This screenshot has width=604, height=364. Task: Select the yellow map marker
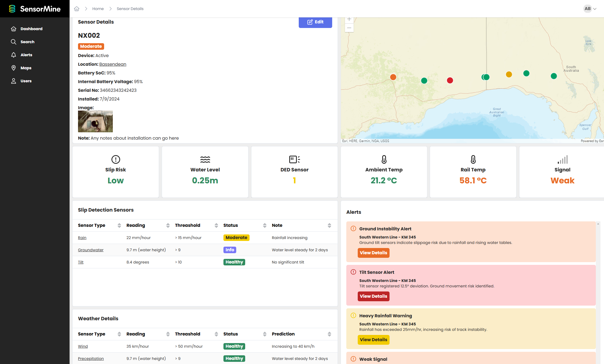point(509,74)
